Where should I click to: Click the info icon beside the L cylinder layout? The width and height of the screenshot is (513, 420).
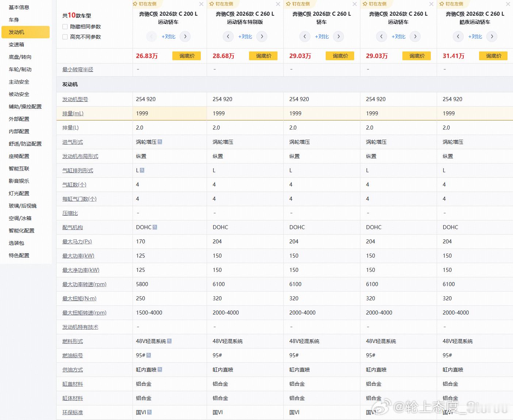click(142, 170)
